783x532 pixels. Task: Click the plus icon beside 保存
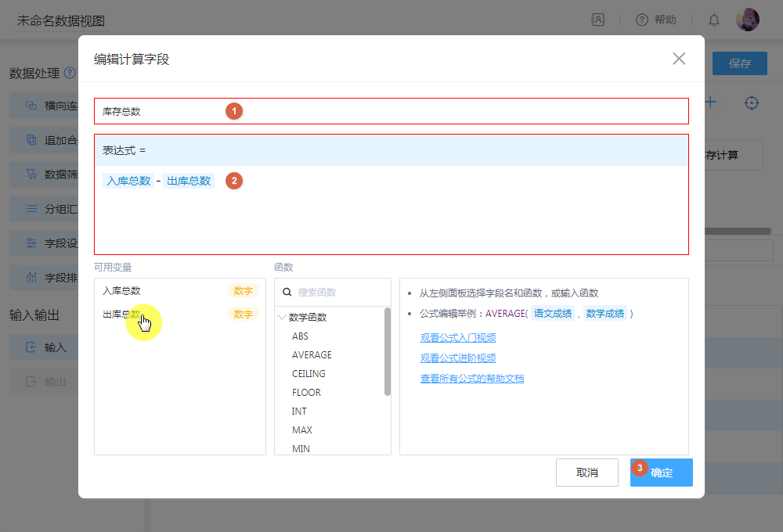[711, 102]
